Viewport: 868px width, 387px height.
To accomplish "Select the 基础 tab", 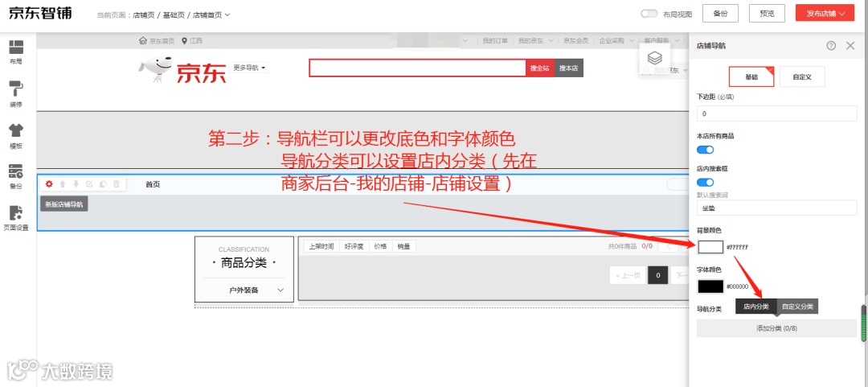I will [x=751, y=77].
